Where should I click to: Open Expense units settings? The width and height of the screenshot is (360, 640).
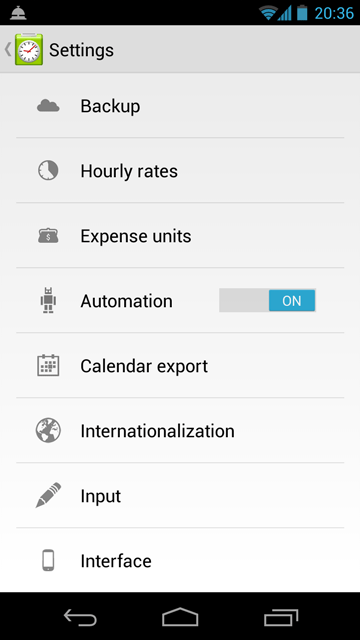click(x=180, y=236)
